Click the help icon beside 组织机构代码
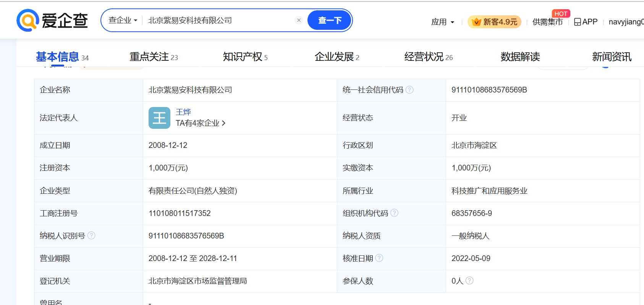This screenshot has height=305, width=644. coord(395,213)
